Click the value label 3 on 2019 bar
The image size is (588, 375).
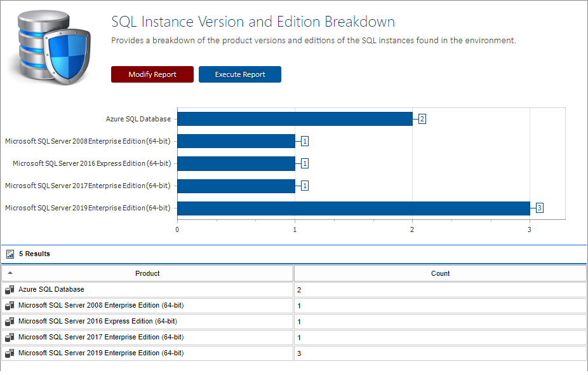[540, 208]
